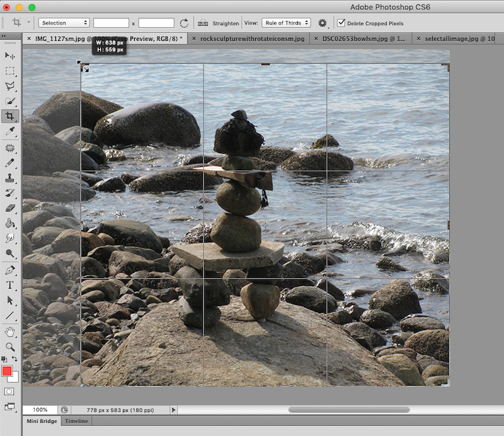Select the Polygonal Lasso tool
Image resolution: width=504 pixels, height=436 pixels.
coord(10,86)
